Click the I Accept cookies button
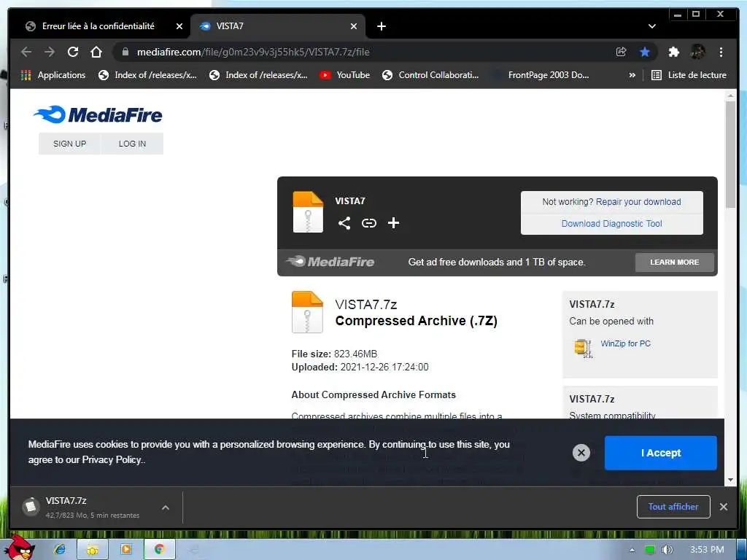 pyautogui.click(x=660, y=453)
